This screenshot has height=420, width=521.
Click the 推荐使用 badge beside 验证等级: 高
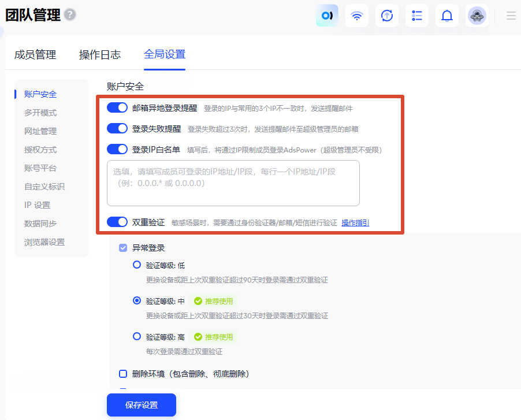213,337
